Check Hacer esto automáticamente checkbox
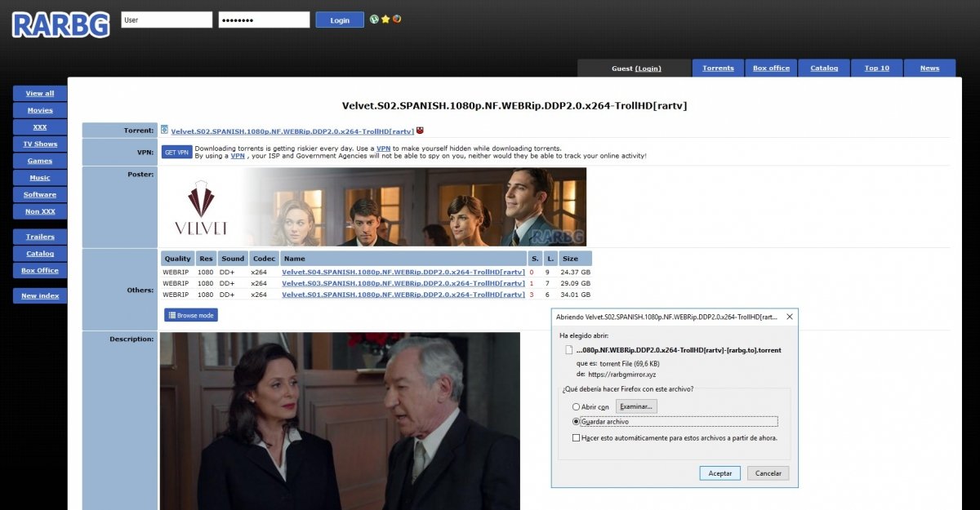This screenshot has width=980, height=510. pos(576,438)
